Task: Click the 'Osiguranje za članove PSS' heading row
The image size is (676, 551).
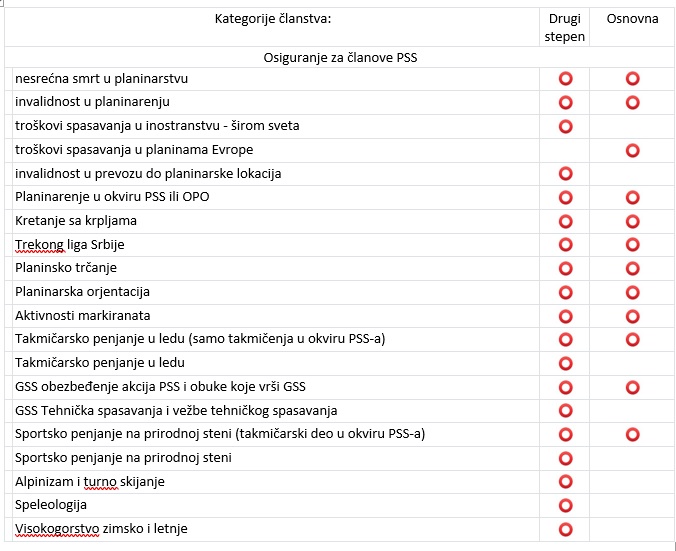Action: pyautogui.click(x=340, y=58)
